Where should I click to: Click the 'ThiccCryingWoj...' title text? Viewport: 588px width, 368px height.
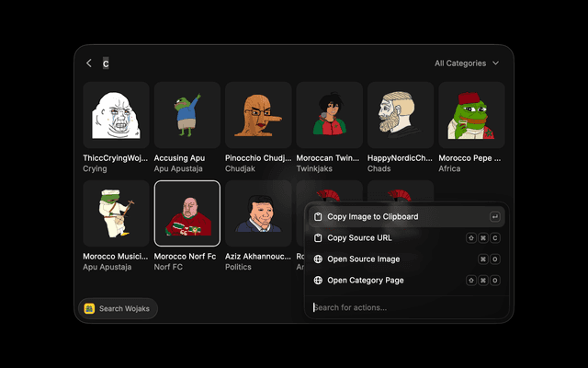[115, 158]
